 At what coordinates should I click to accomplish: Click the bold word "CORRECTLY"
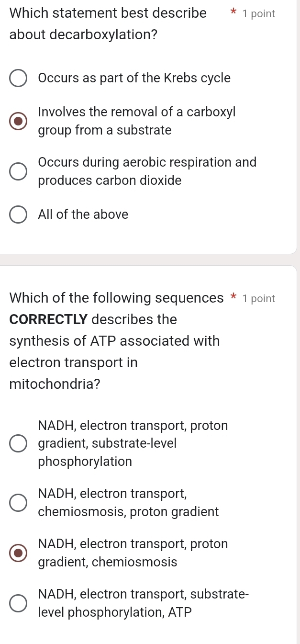[x=48, y=319]
